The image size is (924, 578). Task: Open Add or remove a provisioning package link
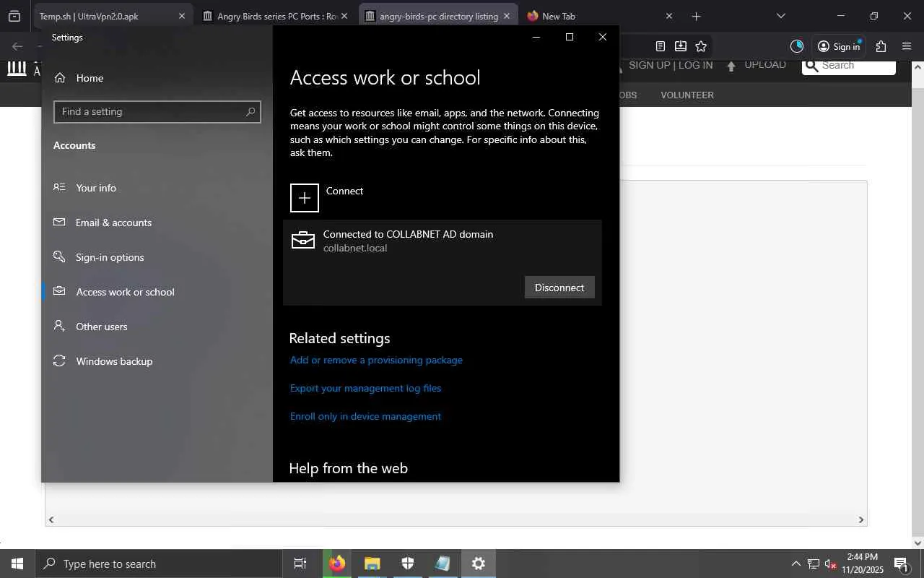376,360
